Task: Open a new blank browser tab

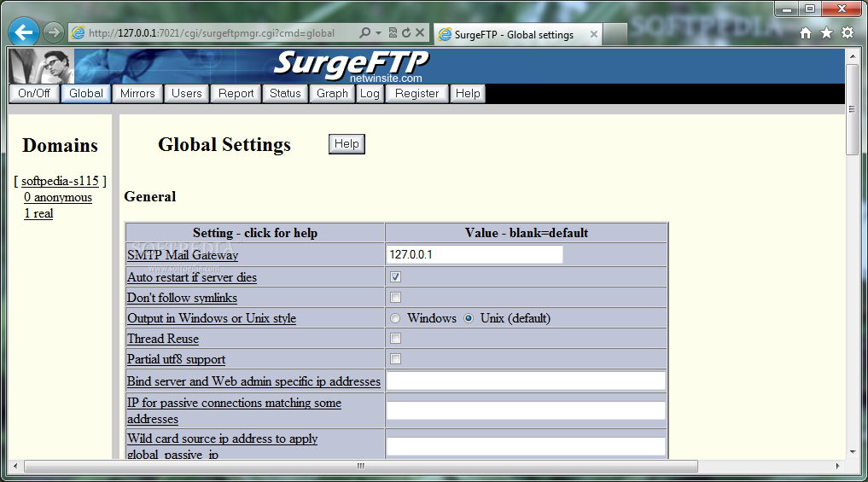Action: tap(615, 34)
